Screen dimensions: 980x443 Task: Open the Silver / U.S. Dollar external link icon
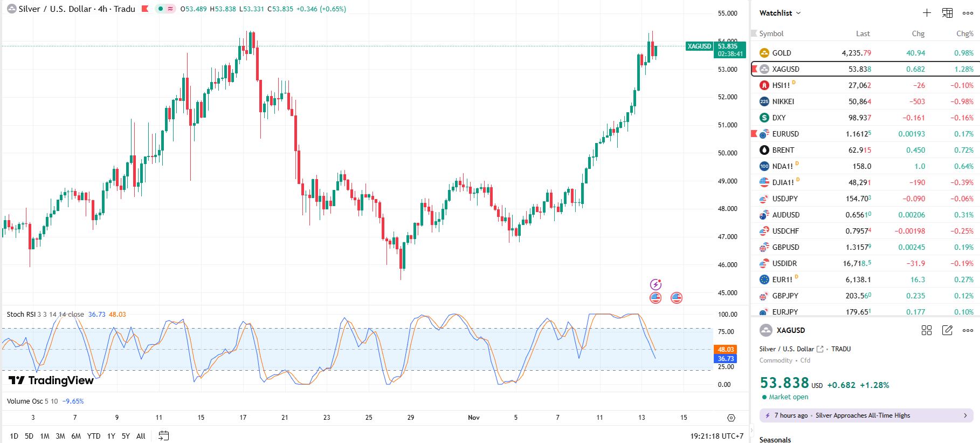[820, 349]
